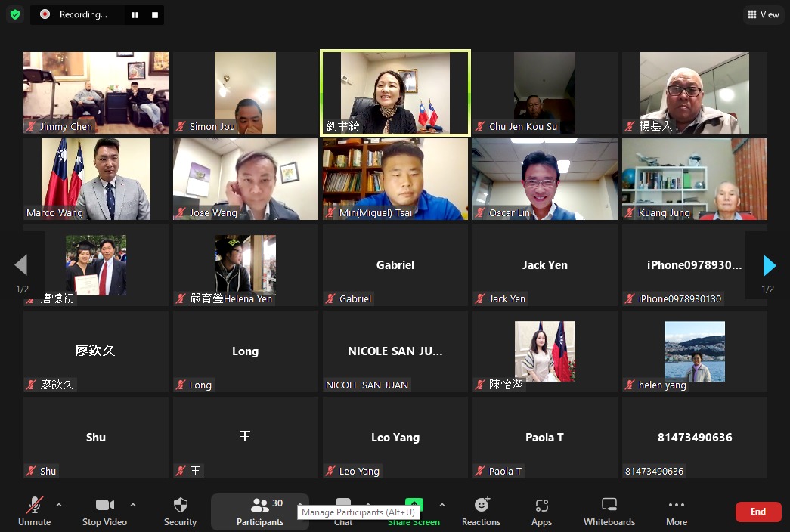
Task: Open the View layout menu
Action: point(763,14)
